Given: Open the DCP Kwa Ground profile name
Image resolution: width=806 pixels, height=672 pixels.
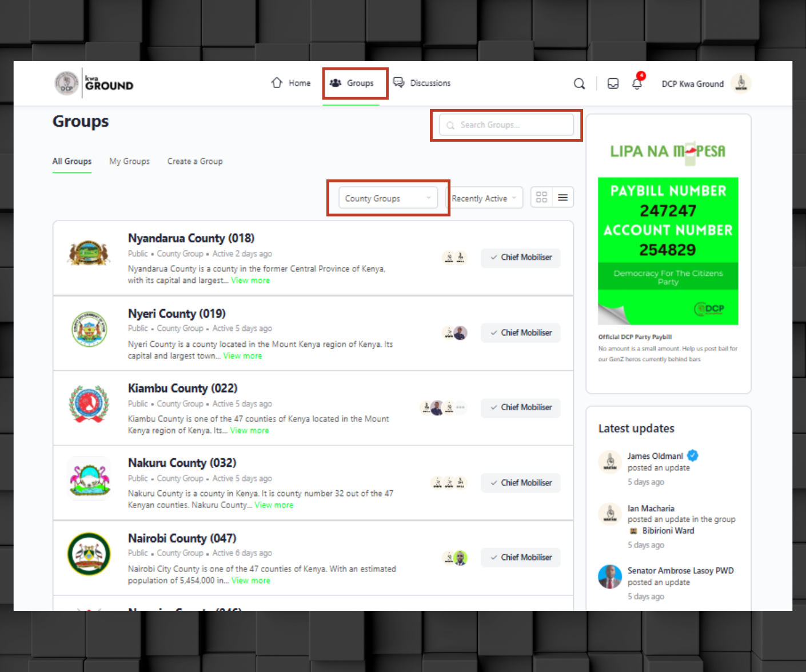Looking at the screenshot, I should tap(692, 83).
